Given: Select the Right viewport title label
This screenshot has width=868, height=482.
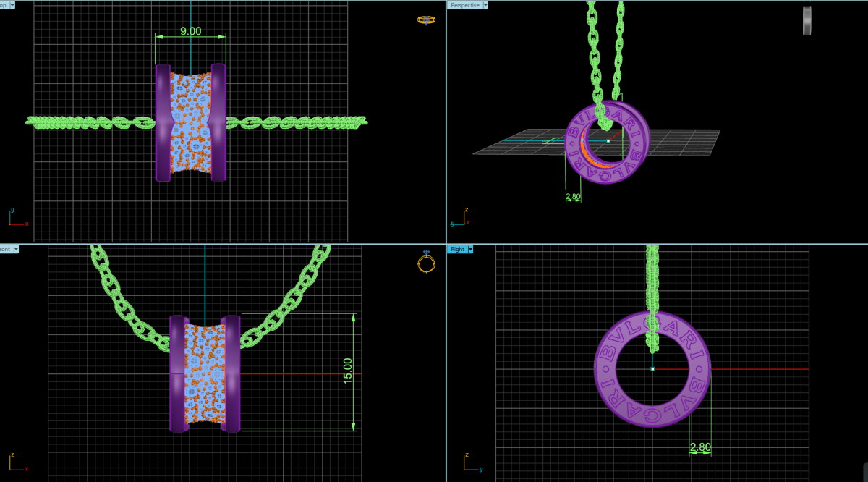Looking at the screenshot, I should click(x=457, y=249).
